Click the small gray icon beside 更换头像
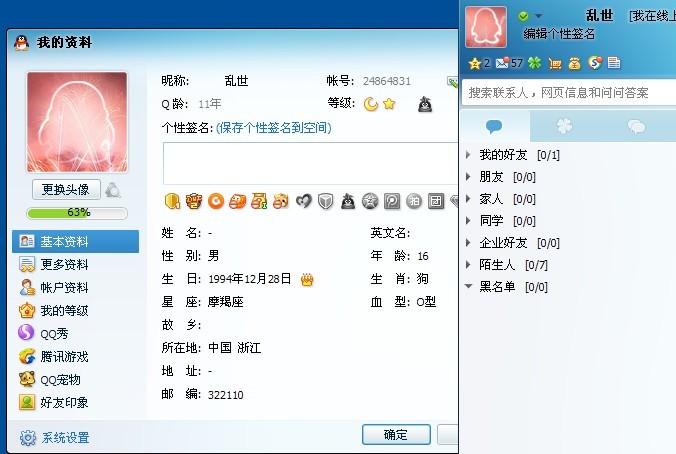 [x=113, y=190]
